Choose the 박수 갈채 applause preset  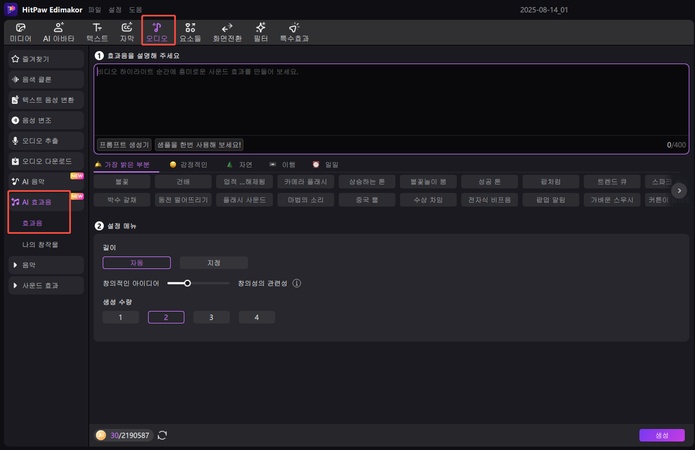[x=122, y=200]
